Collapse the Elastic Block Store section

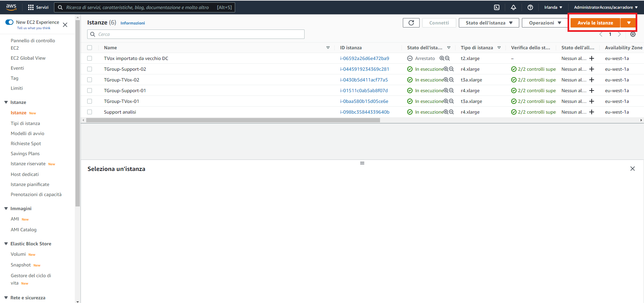tap(6, 244)
